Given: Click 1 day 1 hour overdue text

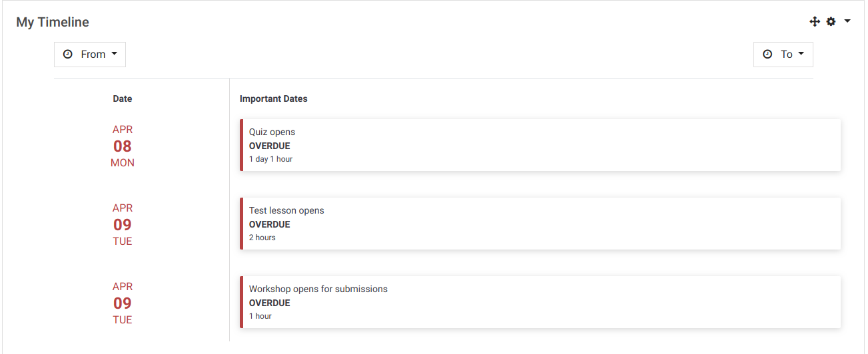Looking at the screenshot, I should [271, 159].
